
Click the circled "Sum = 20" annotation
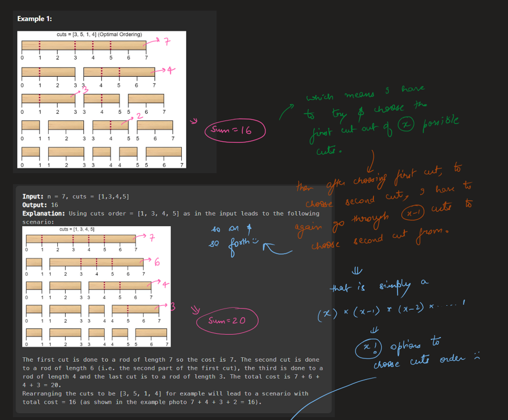[x=228, y=320]
